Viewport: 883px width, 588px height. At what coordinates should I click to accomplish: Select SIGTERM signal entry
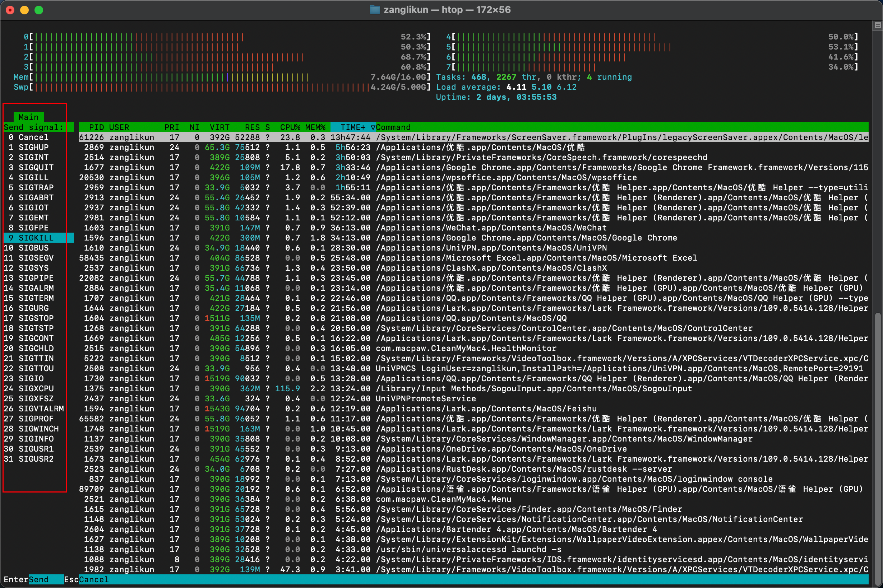36,298
